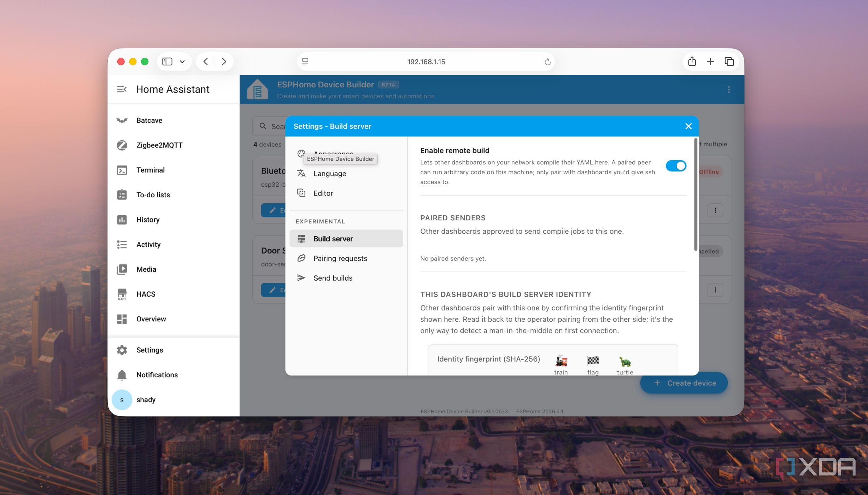
Task: Open the Send builds section
Action: click(x=346, y=278)
